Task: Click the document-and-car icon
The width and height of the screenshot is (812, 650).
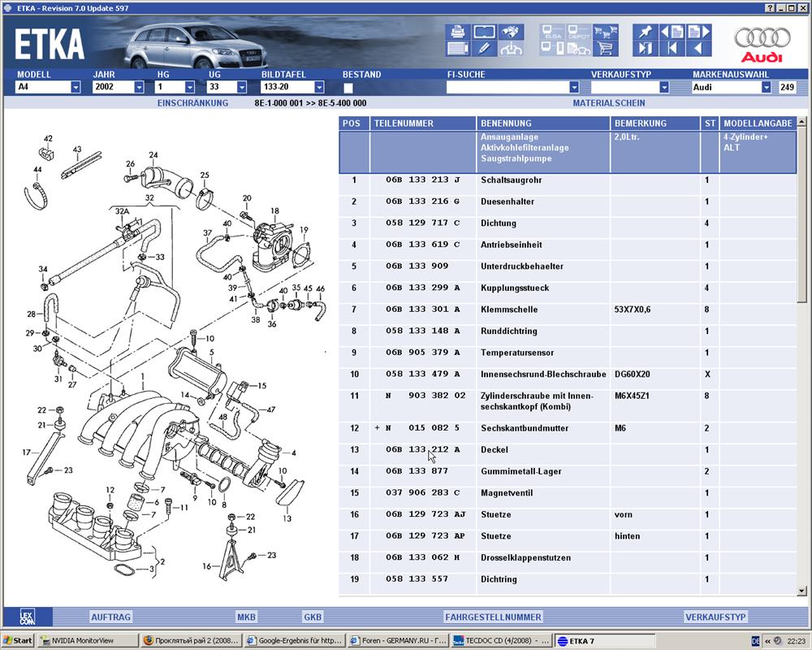Action: (578, 48)
